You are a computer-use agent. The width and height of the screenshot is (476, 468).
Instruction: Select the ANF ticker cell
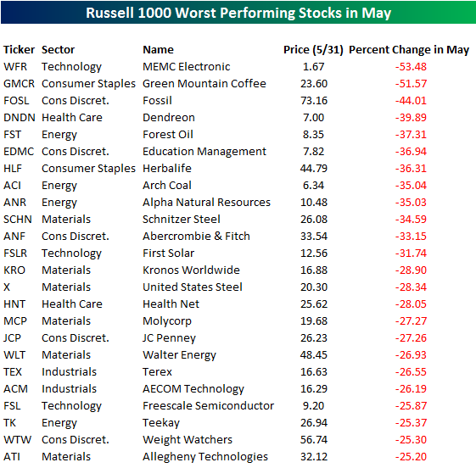click(x=14, y=237)
